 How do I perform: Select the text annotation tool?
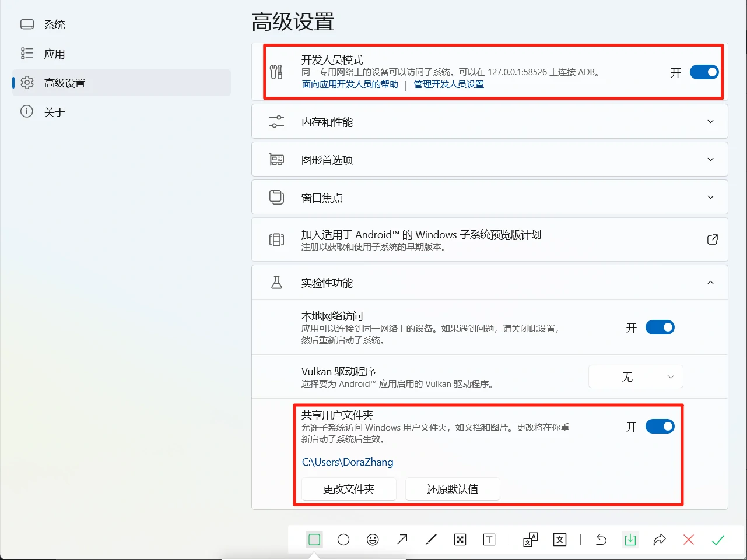(489, 540)
